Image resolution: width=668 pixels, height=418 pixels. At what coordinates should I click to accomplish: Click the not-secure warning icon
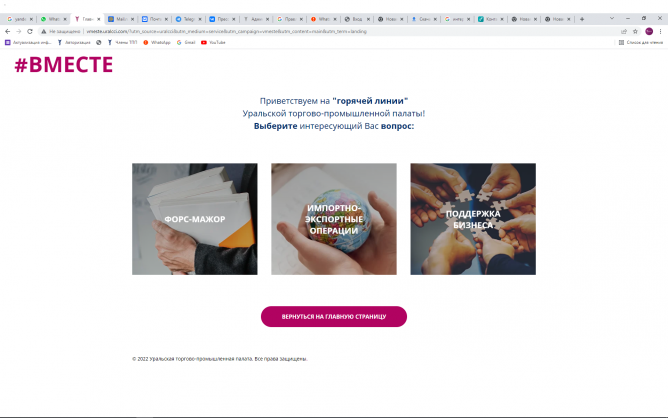coord(43,32)
